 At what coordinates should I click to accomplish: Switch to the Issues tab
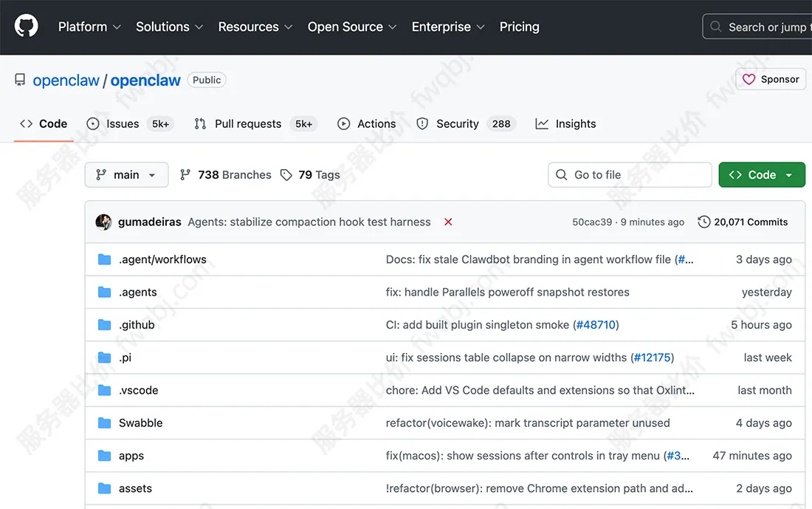[x=122, y=124]
